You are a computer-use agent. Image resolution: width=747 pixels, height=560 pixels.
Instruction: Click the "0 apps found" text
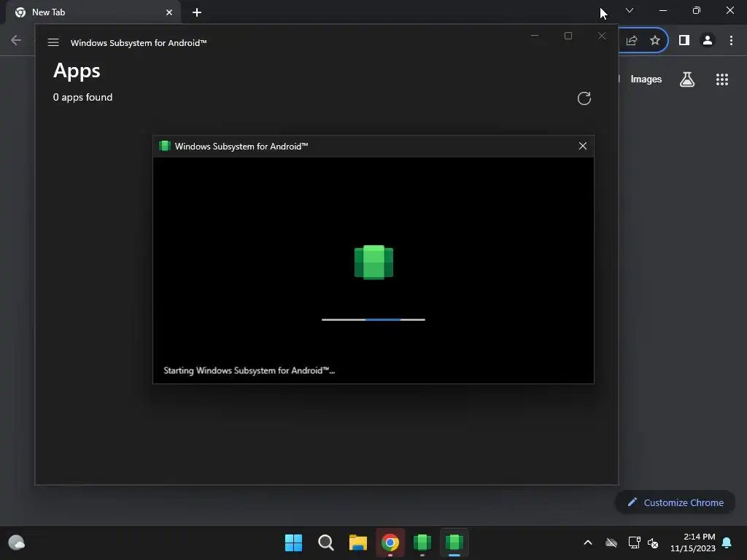83,97
